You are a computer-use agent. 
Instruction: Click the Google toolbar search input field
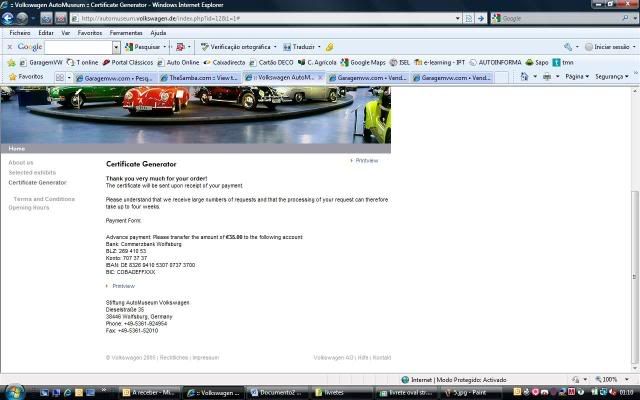[78, 47]
